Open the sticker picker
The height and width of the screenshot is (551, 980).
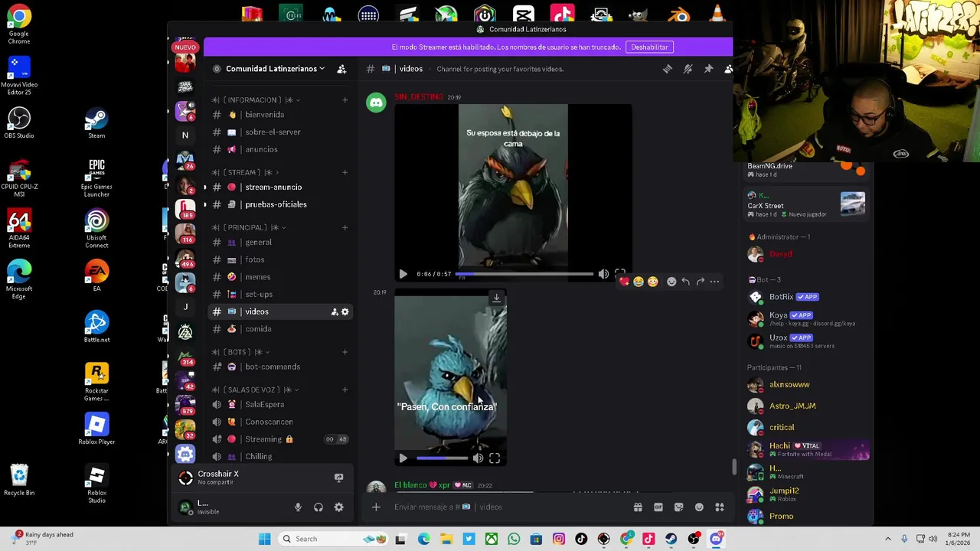pyautogui.click(x=678, y=507)
